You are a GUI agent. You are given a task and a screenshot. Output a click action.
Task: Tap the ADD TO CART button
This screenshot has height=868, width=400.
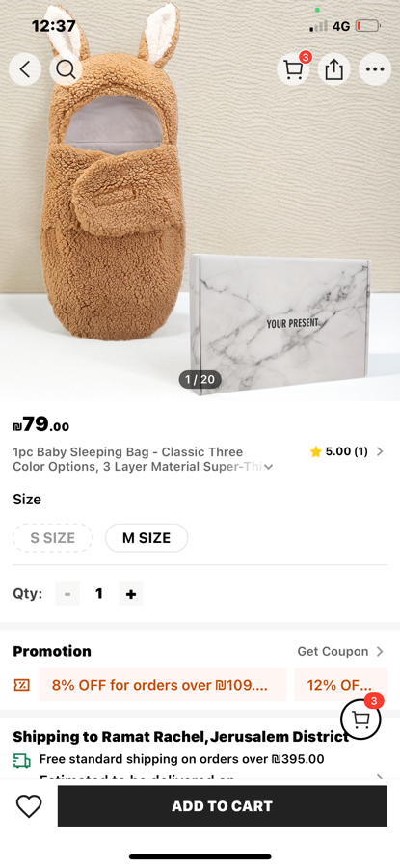pos(223,805)
